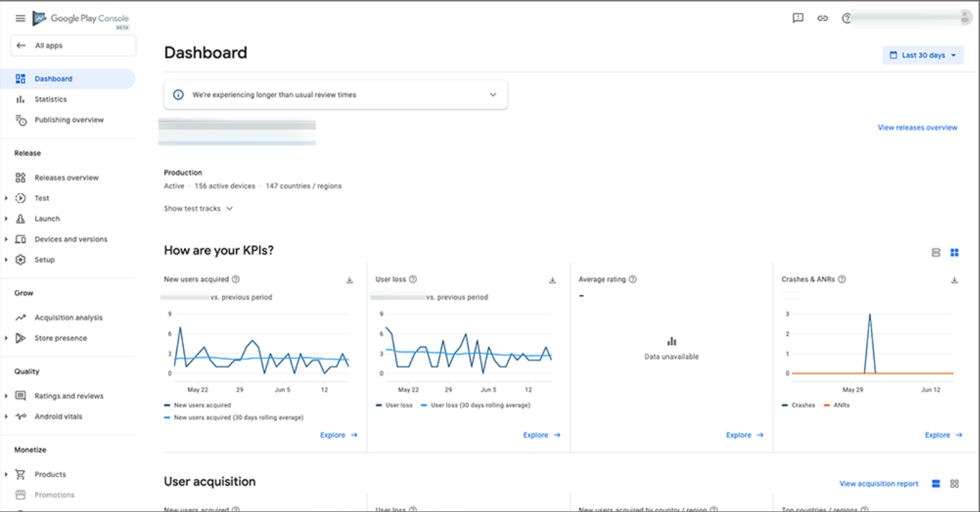
Task: Click the Products cart icon
Action: click(x=20, y=475)
